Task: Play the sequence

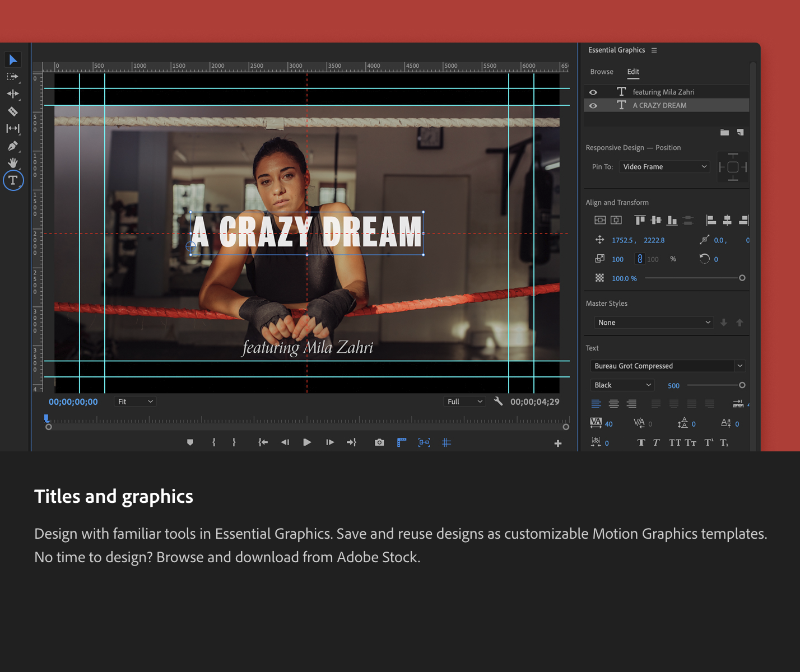Action: coord(307,442)
